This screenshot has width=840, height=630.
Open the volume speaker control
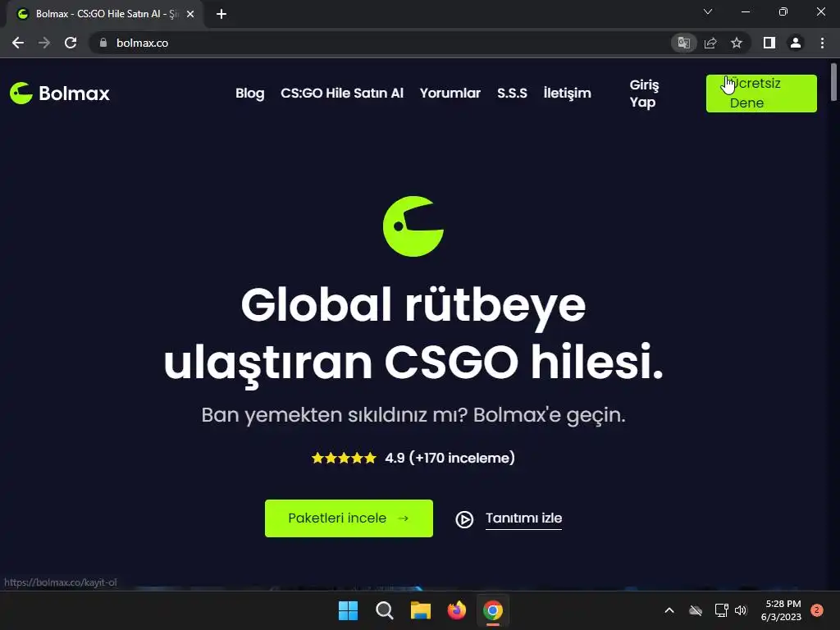tap(741, 610)
